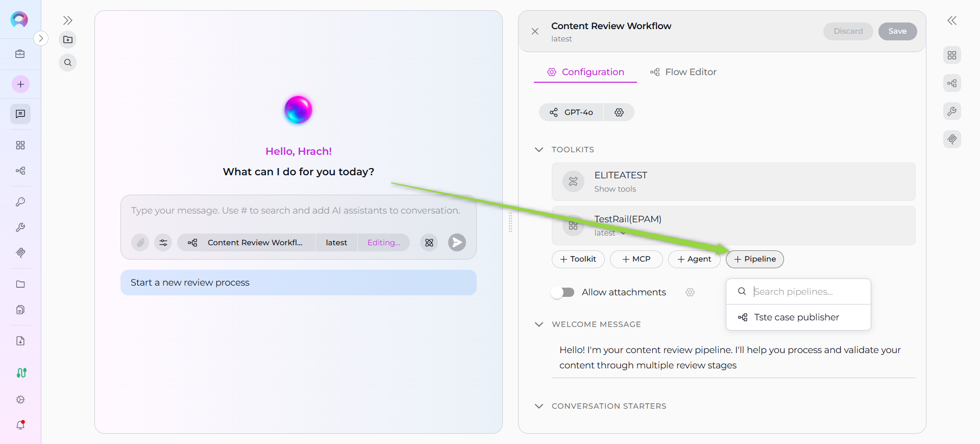Image resolution: width=980 pixels, height=444 pixels.
Task: Collapse the TOOLKITS section
Action: [539, 150]
